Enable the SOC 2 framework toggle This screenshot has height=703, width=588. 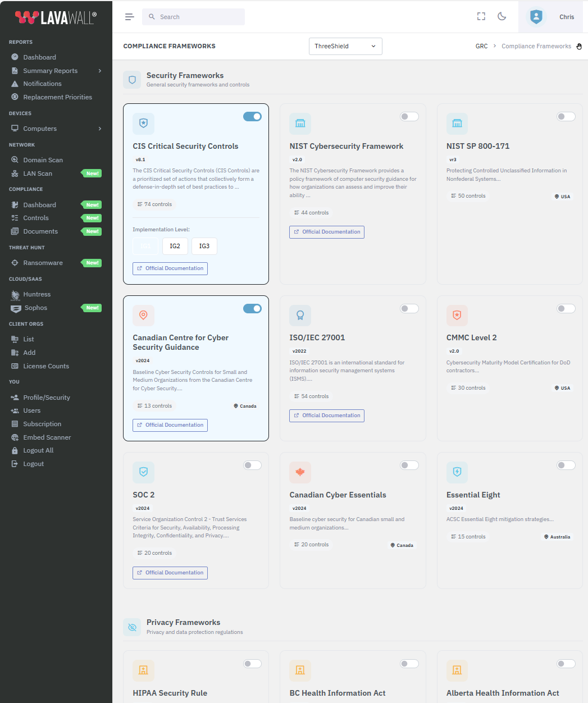point(252,465)
